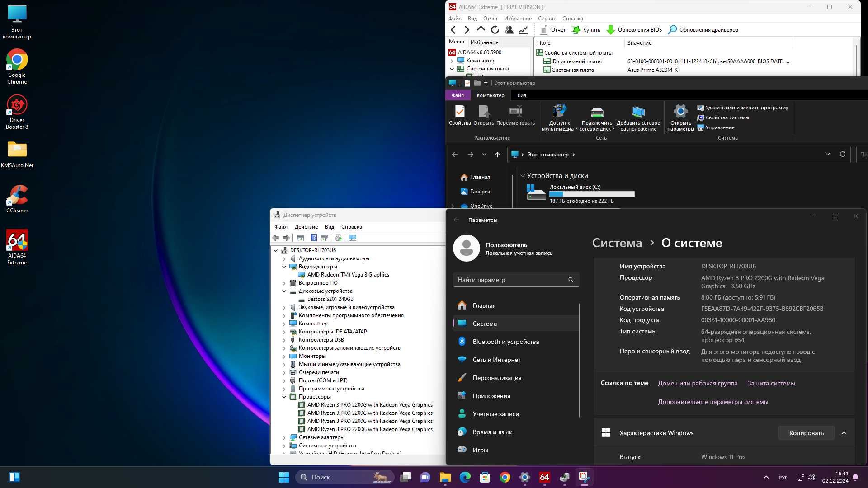Open Сервис menu in AIDA64
The height and width of the screenshot is (488, 868).
point(547,19)
